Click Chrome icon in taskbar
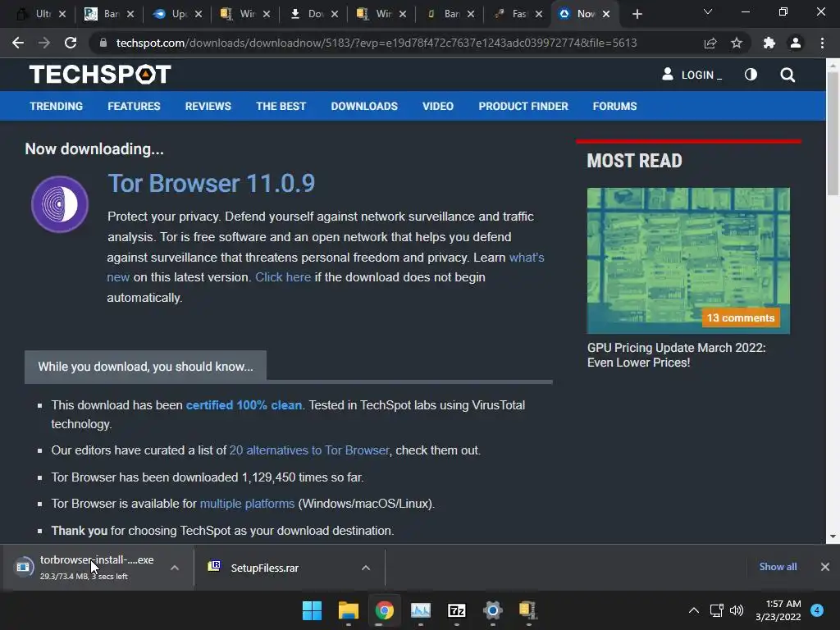 (384, 610)
